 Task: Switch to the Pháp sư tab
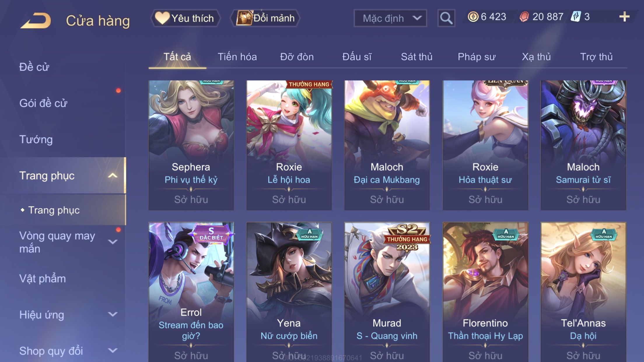(477, 57)
